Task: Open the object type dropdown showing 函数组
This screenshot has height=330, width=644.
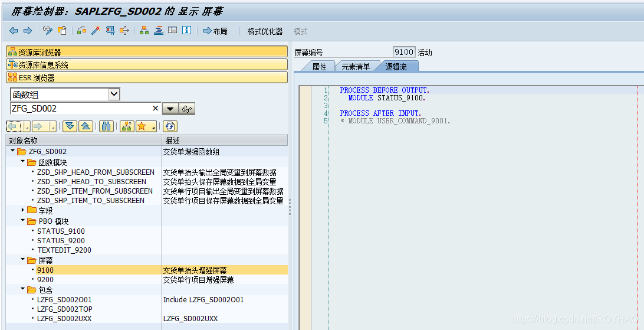Action: pos(114,94)
